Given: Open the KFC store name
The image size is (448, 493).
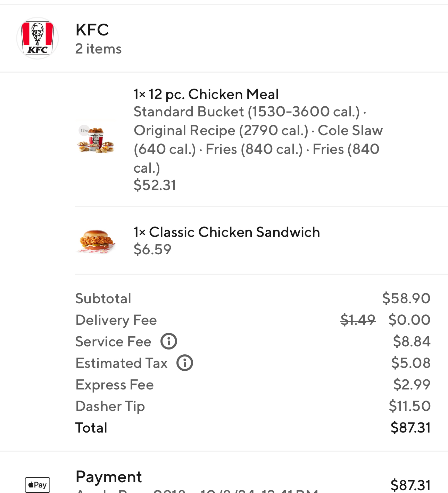Looking at the screenshot, I should [92, 30].
